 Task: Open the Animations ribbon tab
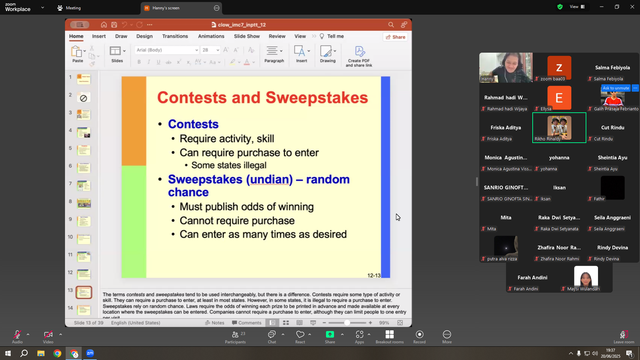tap(211, 36)
